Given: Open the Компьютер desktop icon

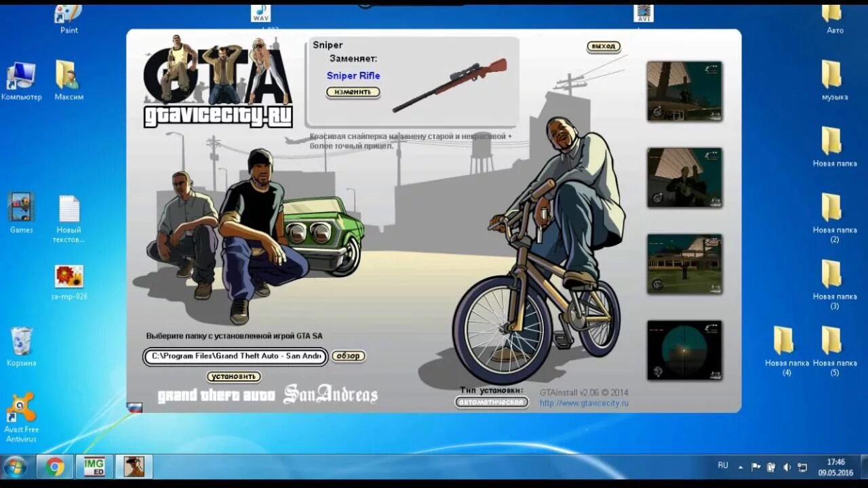Looking at the screenshot, I should pos(21,81).
